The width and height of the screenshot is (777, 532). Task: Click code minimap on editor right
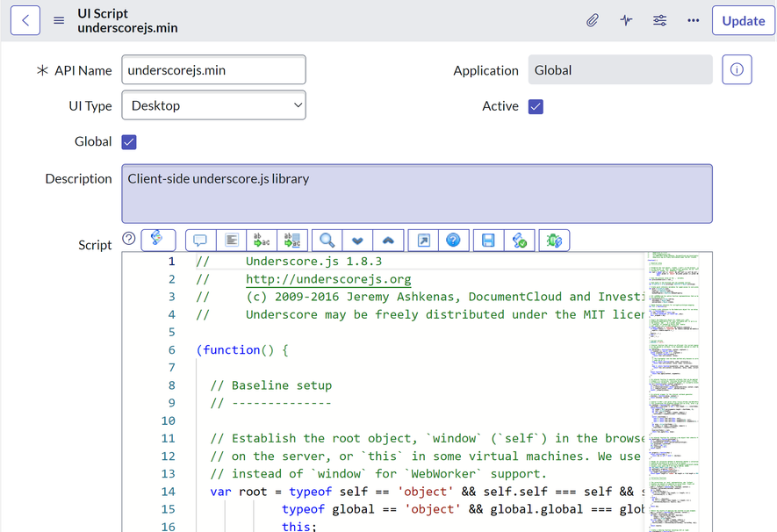(673, 392)
